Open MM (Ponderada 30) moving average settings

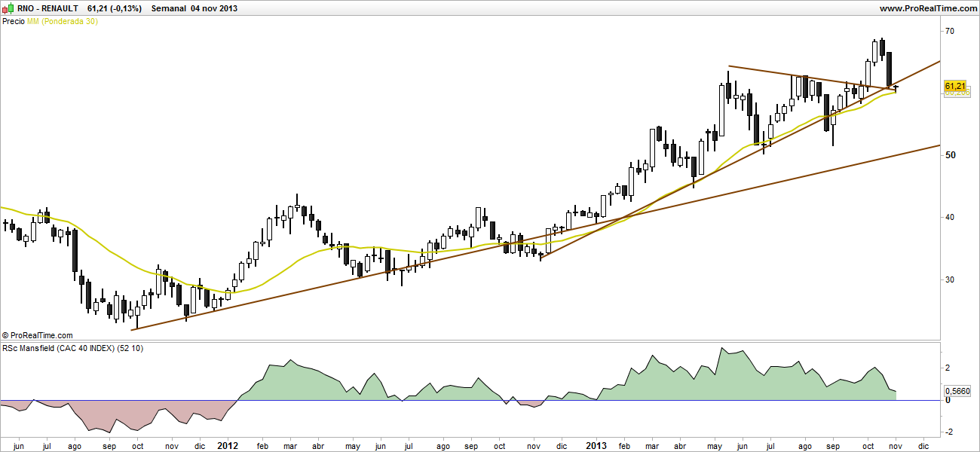[63, 21]
